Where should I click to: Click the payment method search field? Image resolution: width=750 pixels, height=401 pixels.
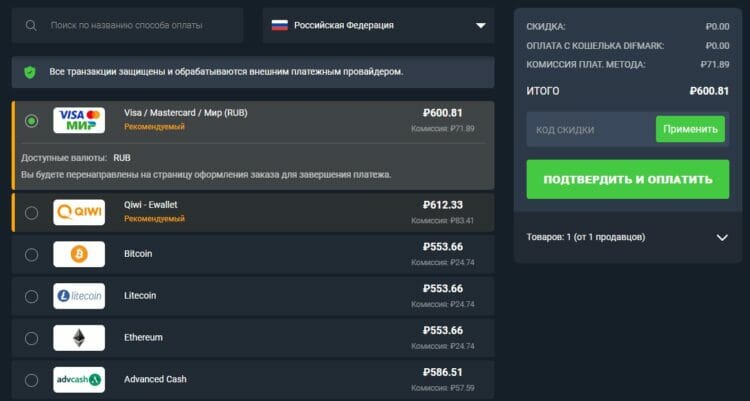pyautogui.click(x=140, y=25)
